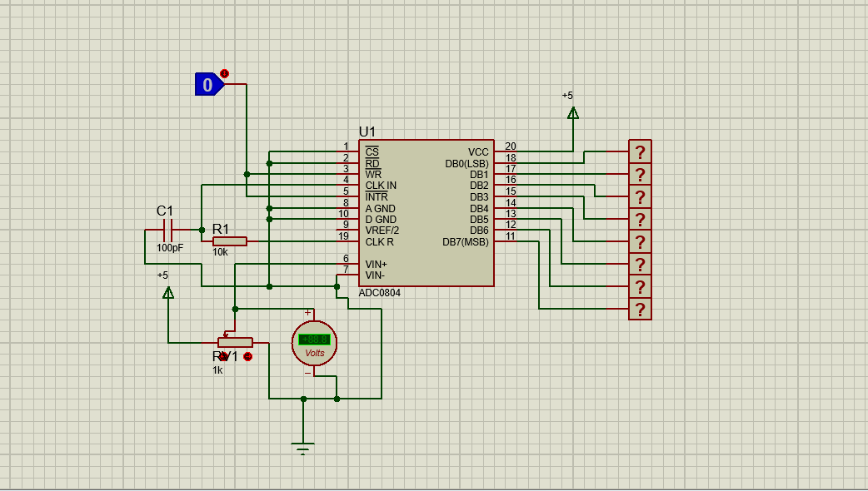Click RV1 potentiometer left red adjust arrow

[223, 357]
